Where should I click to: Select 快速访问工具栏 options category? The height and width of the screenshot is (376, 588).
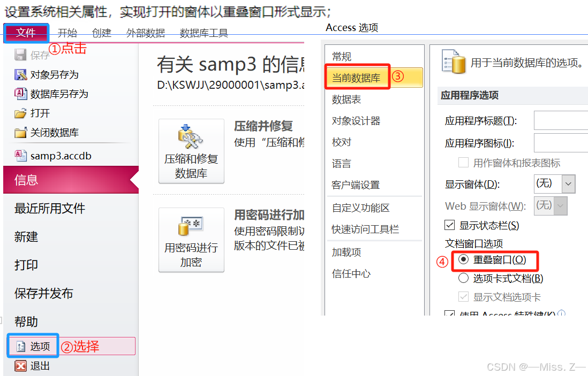click(x=365, y=229)
